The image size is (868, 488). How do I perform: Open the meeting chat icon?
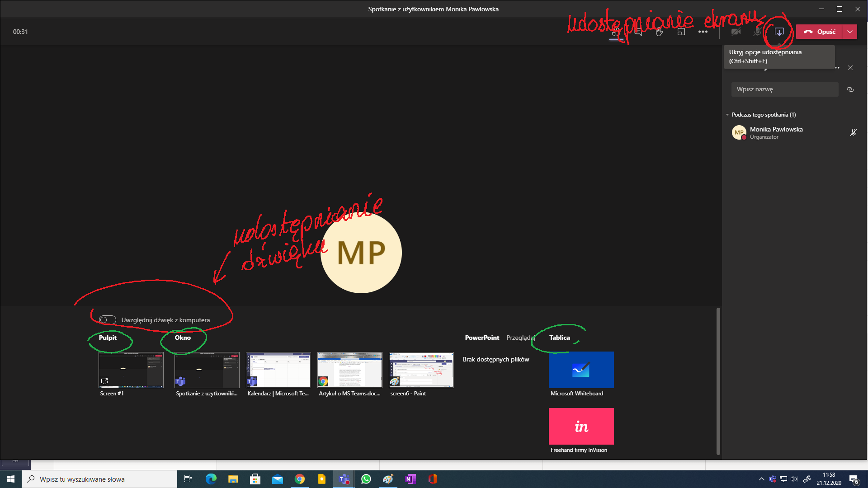(x=638, y=32)
